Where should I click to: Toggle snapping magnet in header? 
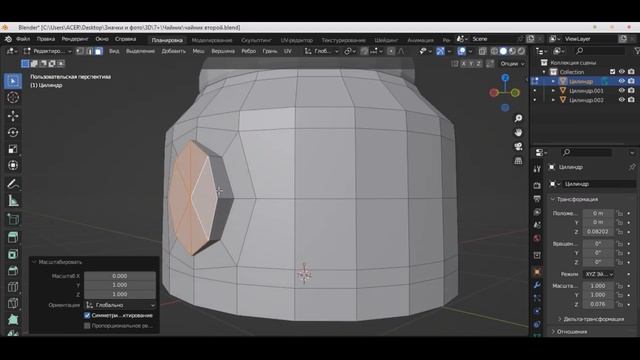point(364,51)
